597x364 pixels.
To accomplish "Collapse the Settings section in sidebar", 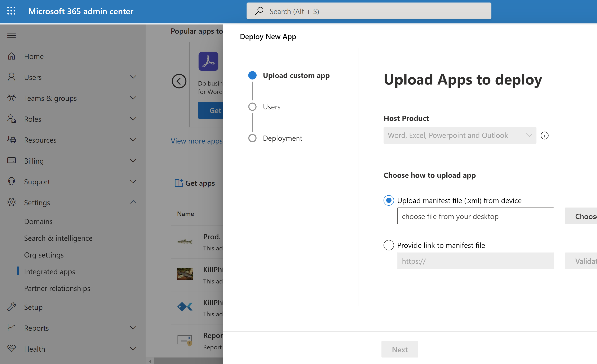I will tap(133, 202).
